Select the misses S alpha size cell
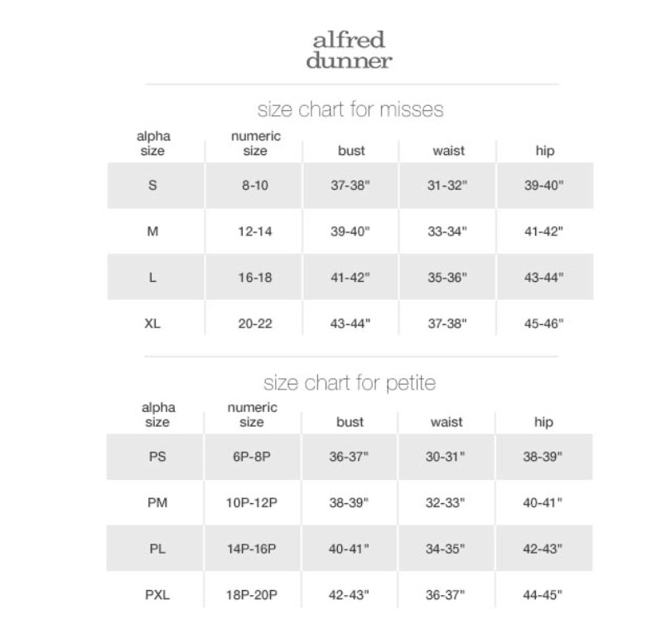 pos(152,186)
